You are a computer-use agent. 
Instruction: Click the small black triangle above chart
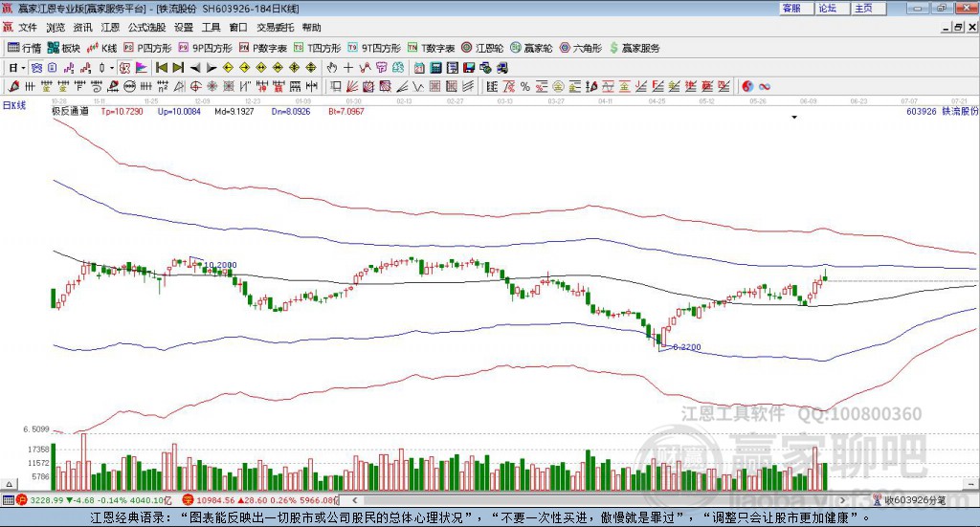point(794,117)
